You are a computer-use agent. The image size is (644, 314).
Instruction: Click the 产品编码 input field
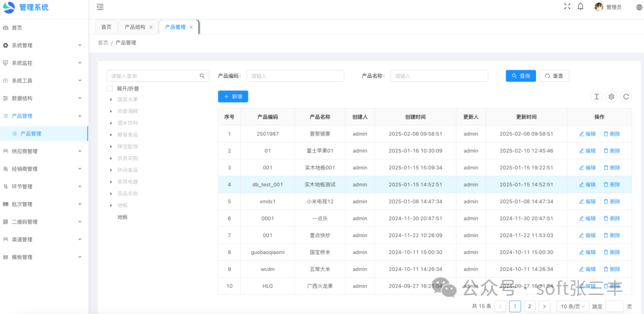[295, 76]
